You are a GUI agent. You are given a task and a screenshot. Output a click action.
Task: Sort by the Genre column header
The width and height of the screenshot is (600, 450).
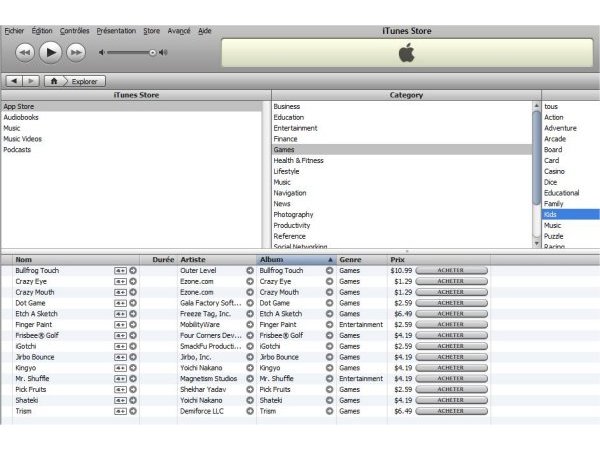362,259
